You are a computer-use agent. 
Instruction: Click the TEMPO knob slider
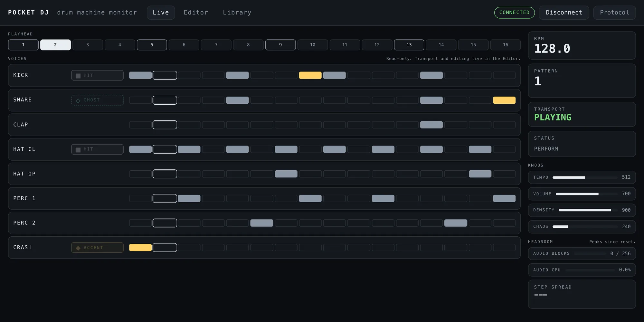pos(585,177)
